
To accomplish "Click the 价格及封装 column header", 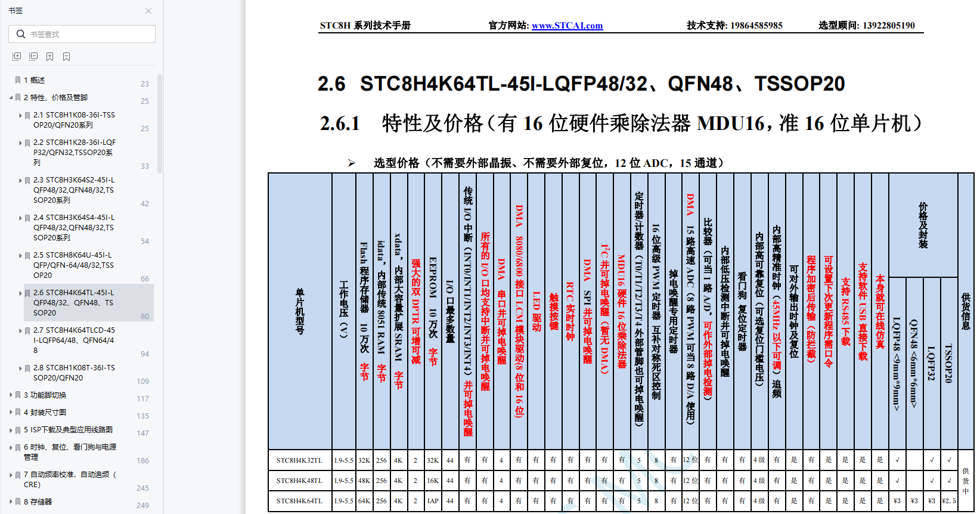I will (x=923, y=225).
